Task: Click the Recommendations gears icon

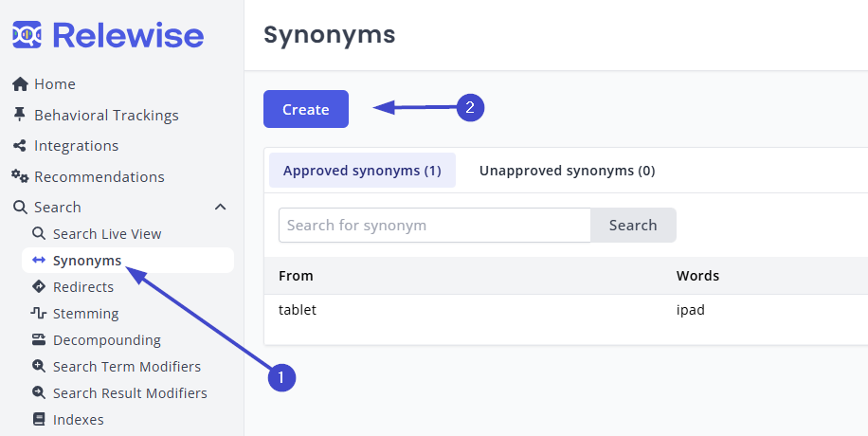Action: coord(20,176)
